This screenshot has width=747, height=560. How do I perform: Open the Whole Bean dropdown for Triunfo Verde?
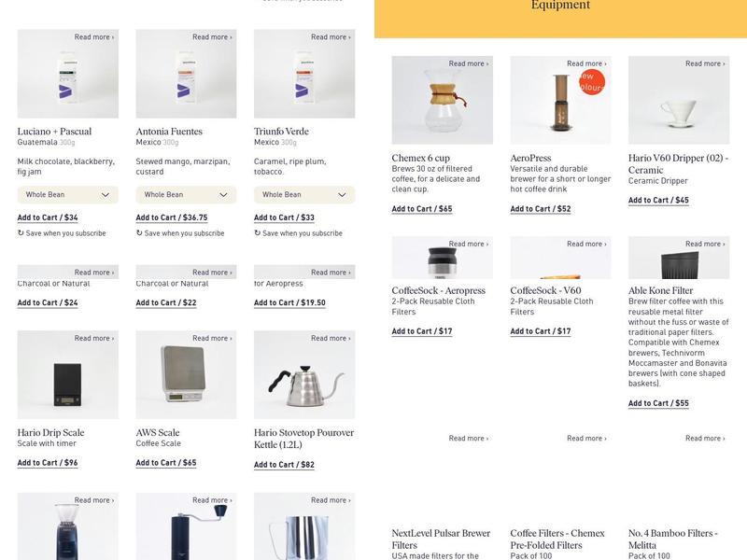pyautogui.click(x=304, y=195)
